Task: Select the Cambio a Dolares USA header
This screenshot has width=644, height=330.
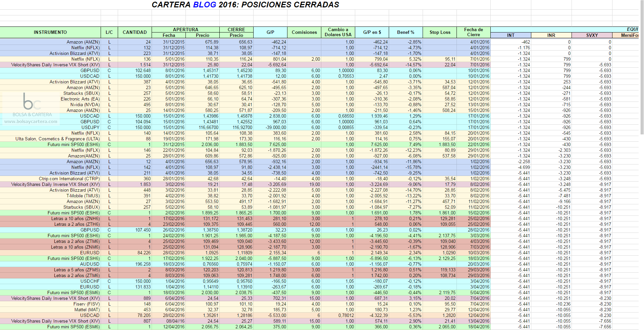Action: 338,32
